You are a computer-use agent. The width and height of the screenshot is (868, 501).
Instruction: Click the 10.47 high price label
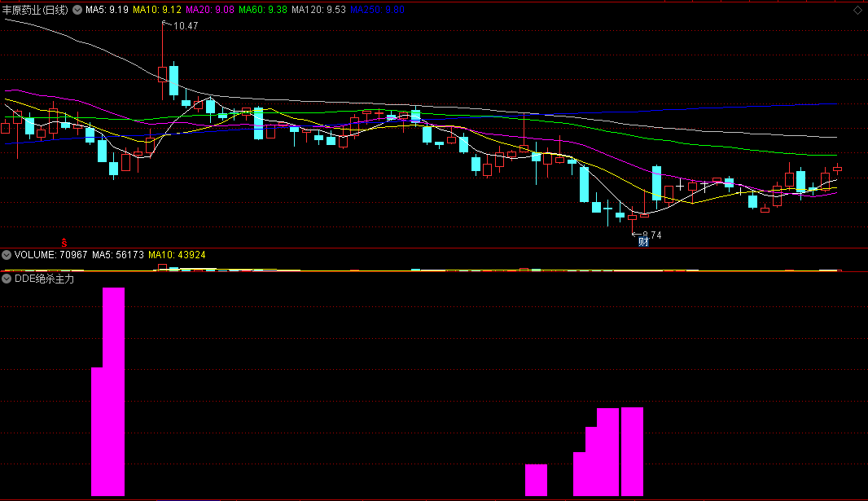pyautogui.click(x=186, y=26)
